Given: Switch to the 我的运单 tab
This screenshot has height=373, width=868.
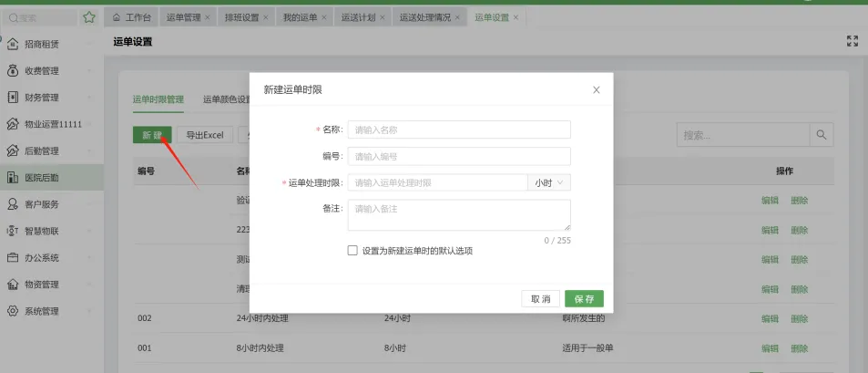Looking at the screenshot, I should coord(300,17).
